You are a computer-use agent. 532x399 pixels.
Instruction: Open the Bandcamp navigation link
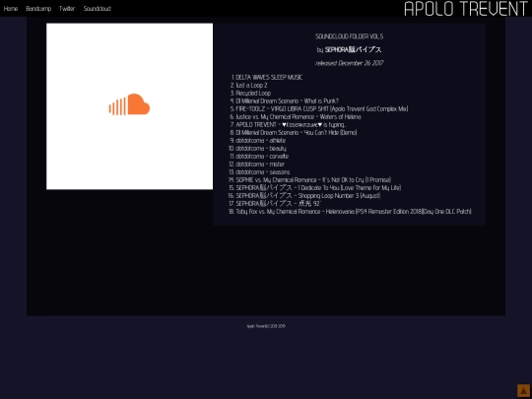pos(38,9)
